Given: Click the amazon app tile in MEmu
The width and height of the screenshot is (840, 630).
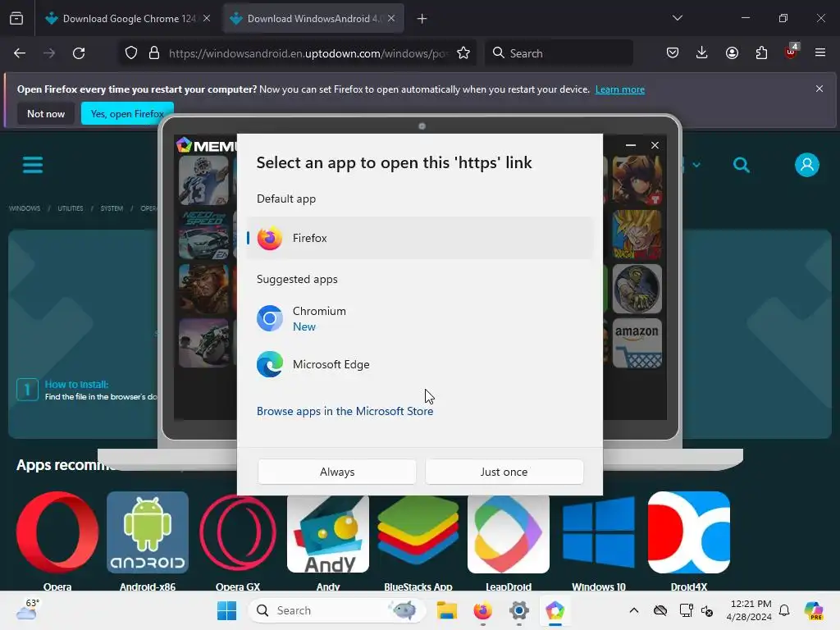Looking at the screenshot, I should 637,344.
